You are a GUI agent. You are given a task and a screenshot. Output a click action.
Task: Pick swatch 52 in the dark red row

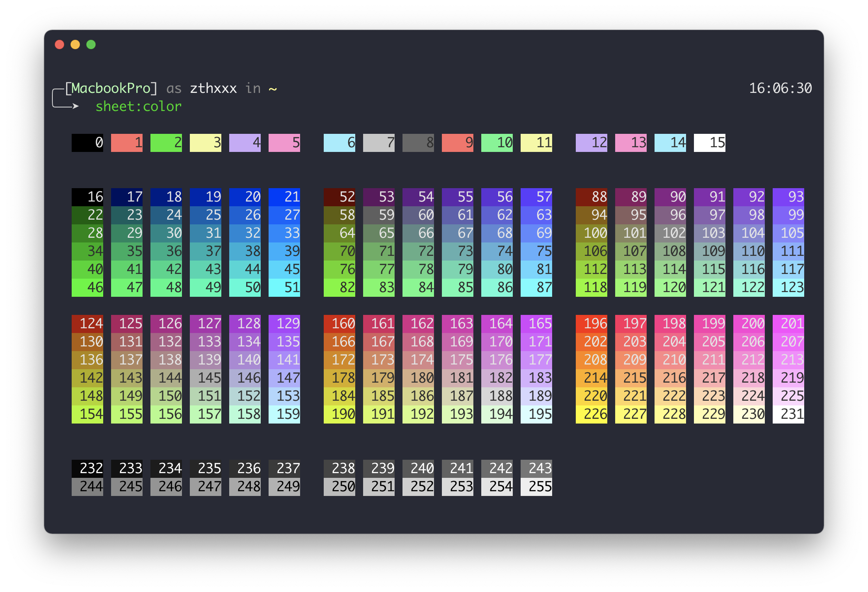(x=339, y=197)
